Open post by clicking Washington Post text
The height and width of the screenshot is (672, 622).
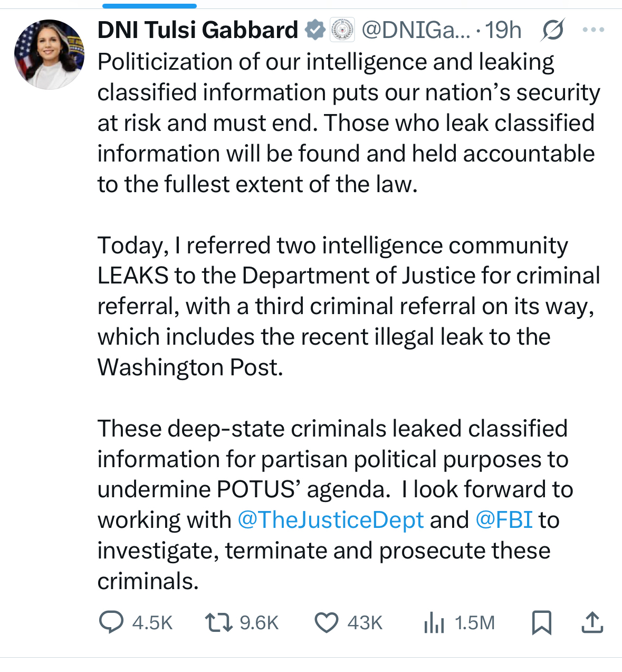click(190, 367)
